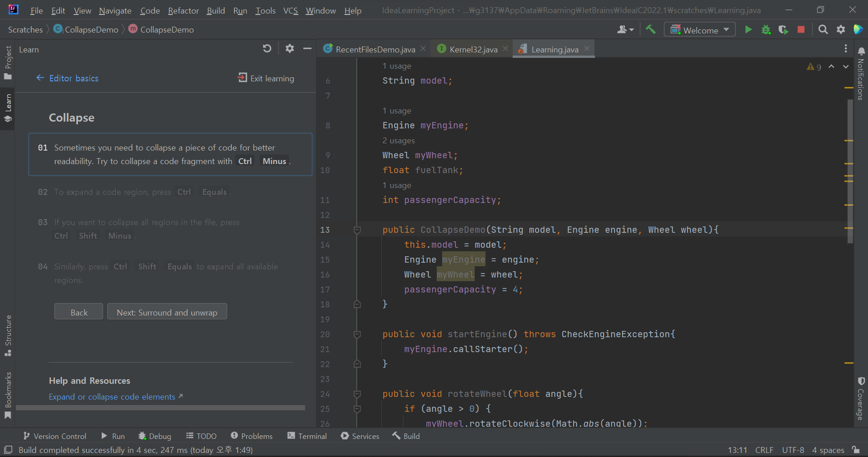Image resolution: width=868 pixels, height=457 pixels.
Task: Open the Coverage tool window
Action: (861, 399)
